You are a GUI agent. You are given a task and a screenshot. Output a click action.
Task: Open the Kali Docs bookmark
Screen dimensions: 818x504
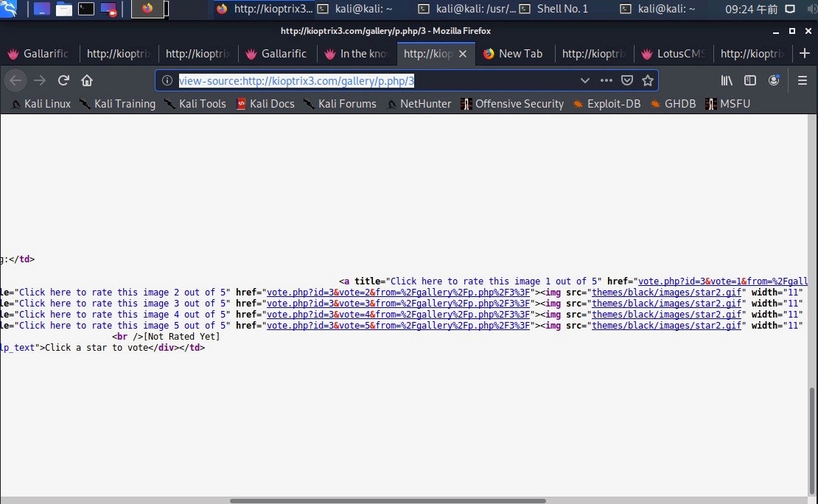265,104
